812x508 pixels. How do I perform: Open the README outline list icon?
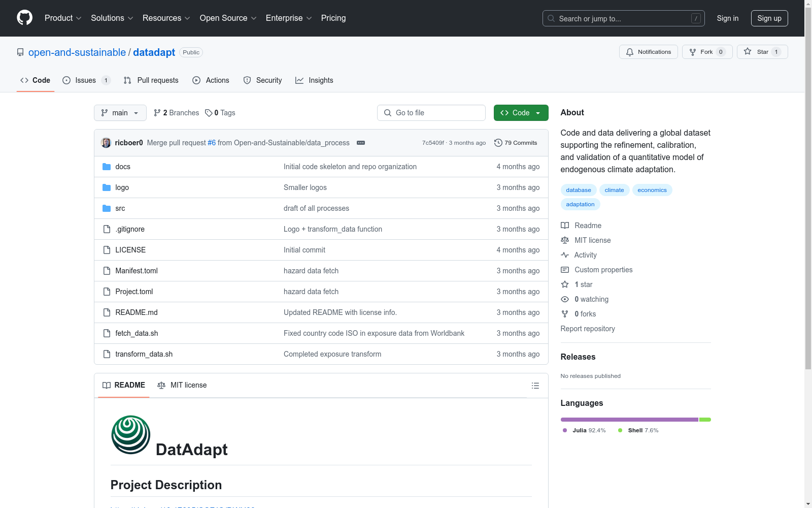tap(535, 386)
